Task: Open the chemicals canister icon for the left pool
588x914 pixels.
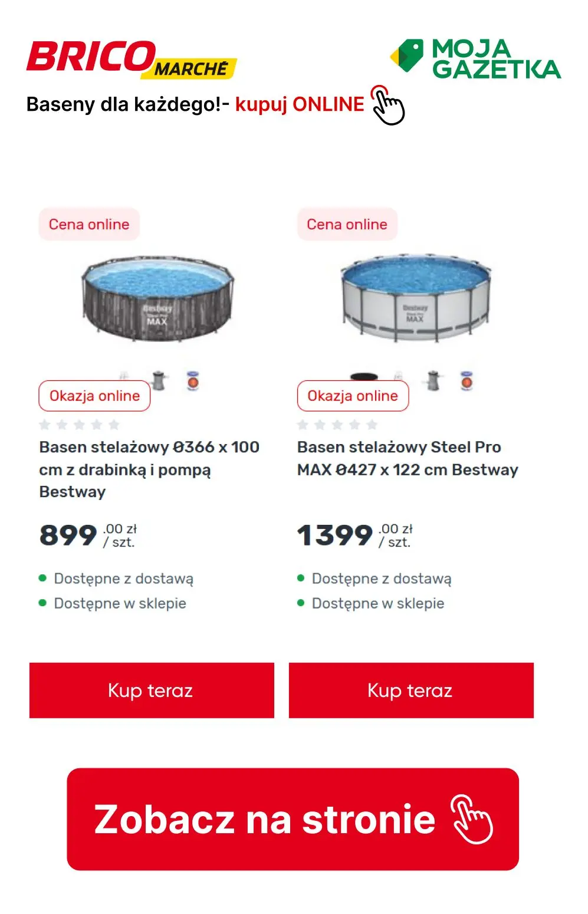Action: [x=192, y=381]
